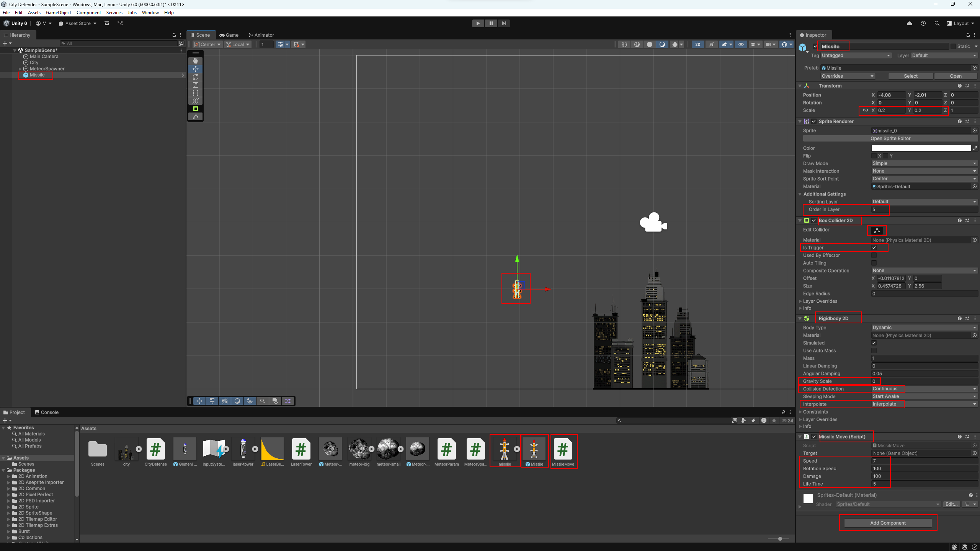Enable the Use Auto Mass checkbox
This screenshot has height=551, width=980.
click(x=874, y=350)
